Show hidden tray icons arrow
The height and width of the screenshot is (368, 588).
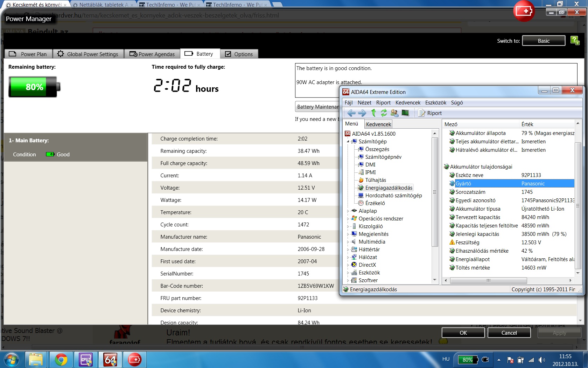(499, 360)
